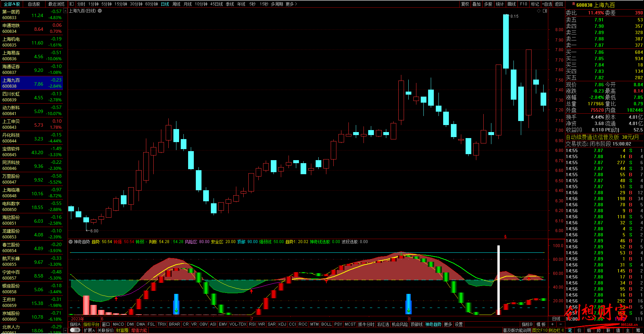Toggle the 弹 switch at bottom left

[75, 330]
